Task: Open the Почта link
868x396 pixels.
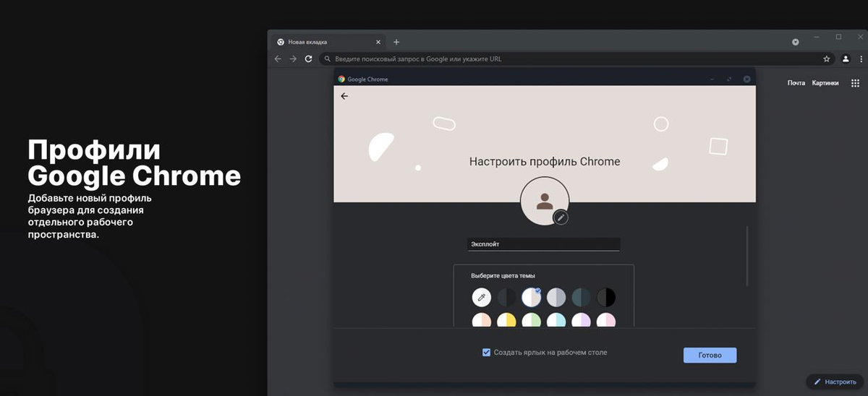Action: (x=796, y=83)
